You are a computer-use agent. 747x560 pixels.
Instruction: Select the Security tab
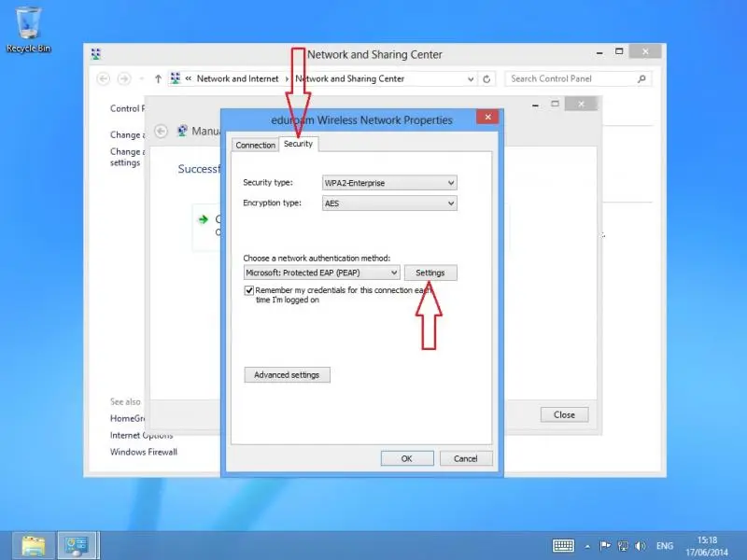click(298, 144)
